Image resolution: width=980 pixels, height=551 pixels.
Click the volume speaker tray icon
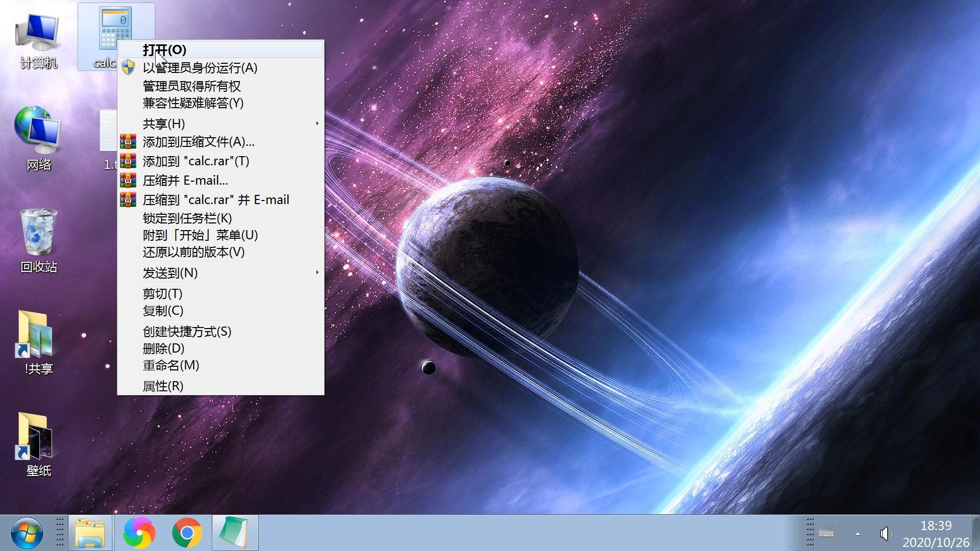coord(886,534)
